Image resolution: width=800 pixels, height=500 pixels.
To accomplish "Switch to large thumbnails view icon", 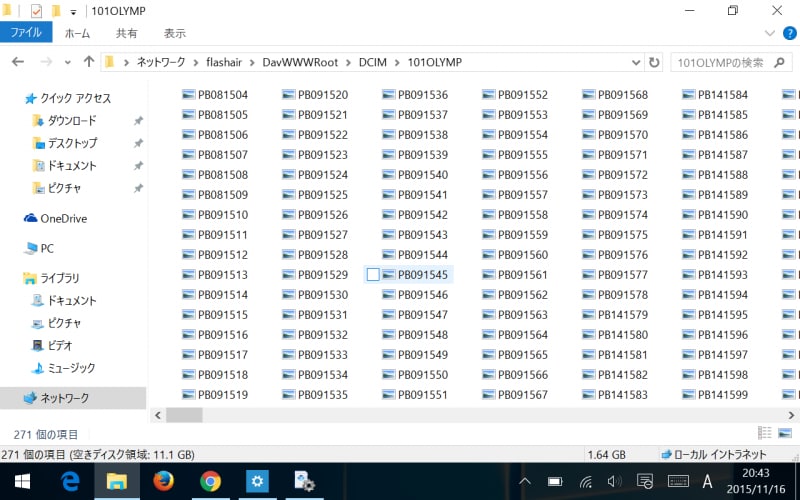I will point(784,434).
